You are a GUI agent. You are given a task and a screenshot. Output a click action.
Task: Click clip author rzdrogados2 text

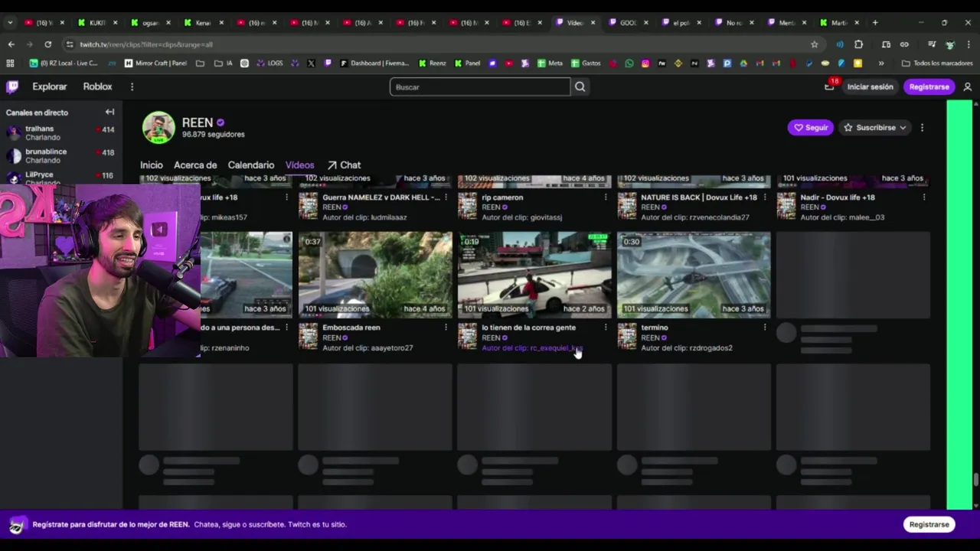687,348
